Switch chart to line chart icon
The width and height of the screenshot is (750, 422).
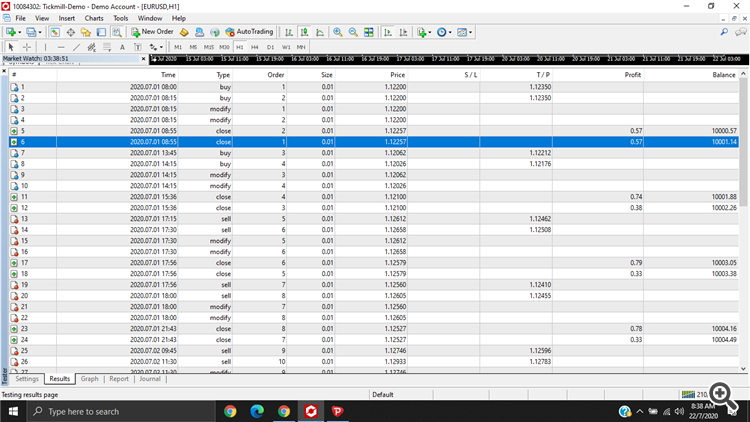tap(320, 32)
